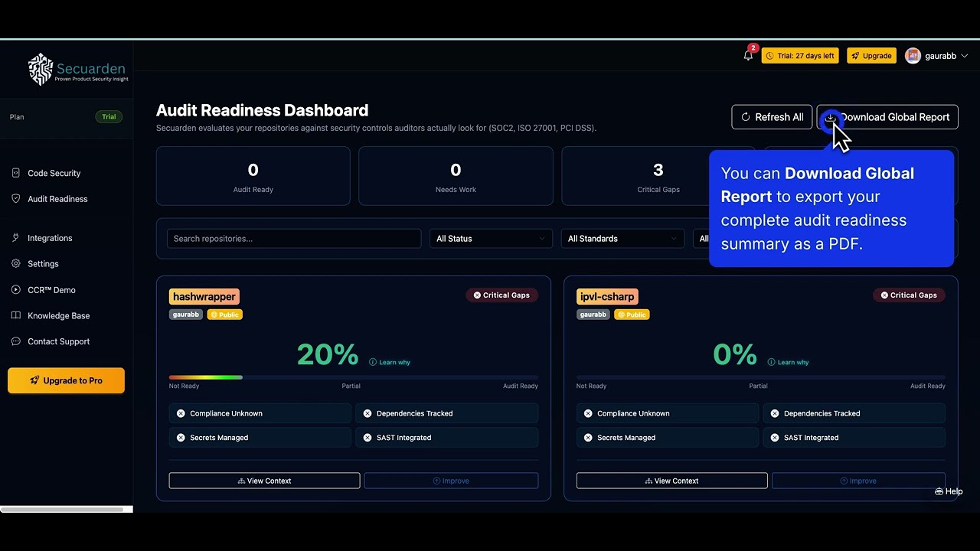Expand the All Standards filter dropdown
The image size is (980, 551).
coord(622,239)
